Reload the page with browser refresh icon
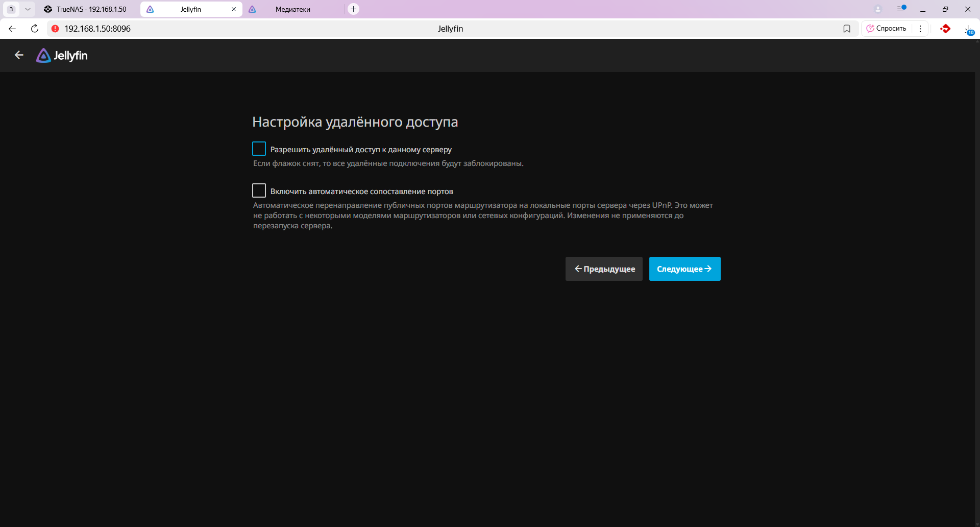The height and width of the screenshot is (527, 980). click(x=35, y=29)
